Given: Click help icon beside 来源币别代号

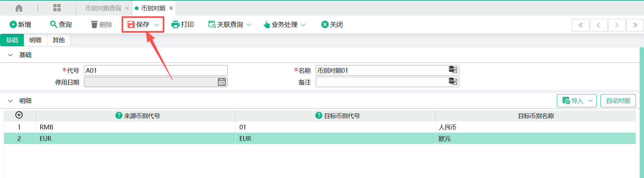Looking at the screenshot, I should click(119, 115).
